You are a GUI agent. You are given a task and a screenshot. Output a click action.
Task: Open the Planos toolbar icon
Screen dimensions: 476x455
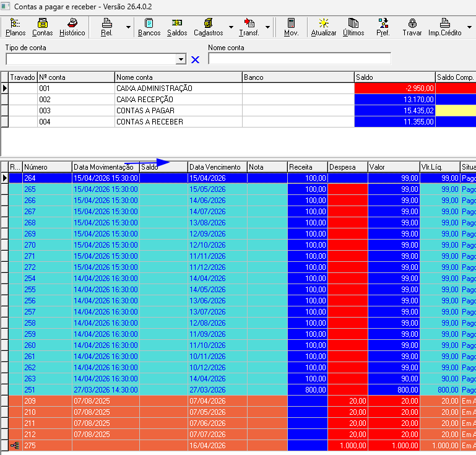[x=15, y=27]
